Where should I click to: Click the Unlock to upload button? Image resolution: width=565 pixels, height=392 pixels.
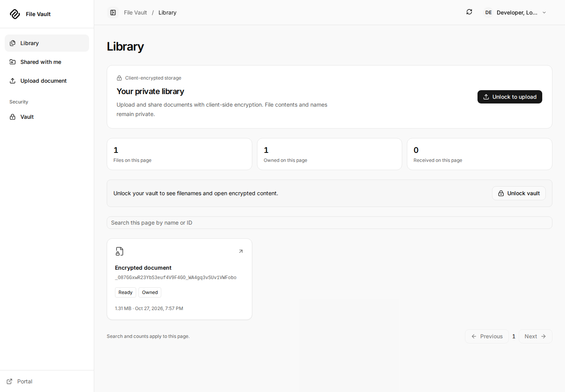[510, 97]
